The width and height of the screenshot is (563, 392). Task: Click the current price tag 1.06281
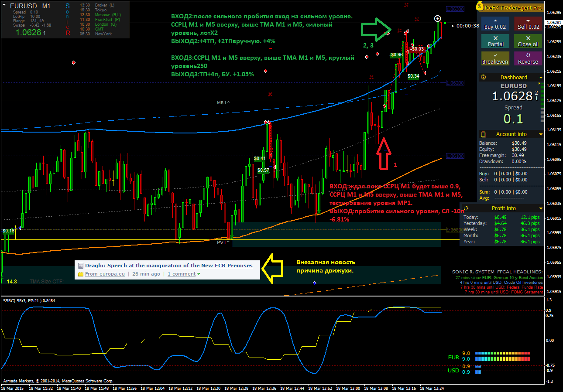point(553,22)
